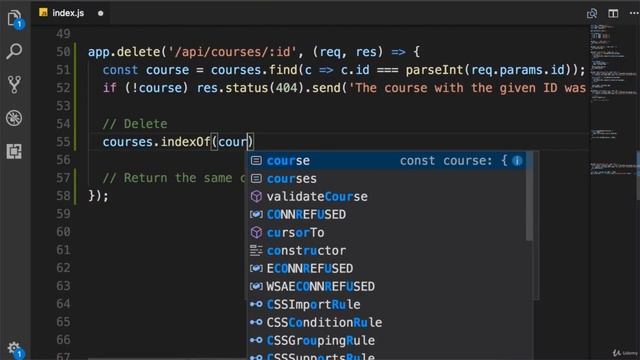
Task: Select the 'course' suggestion
Action: pyautogui.click(x=387, y=160)
